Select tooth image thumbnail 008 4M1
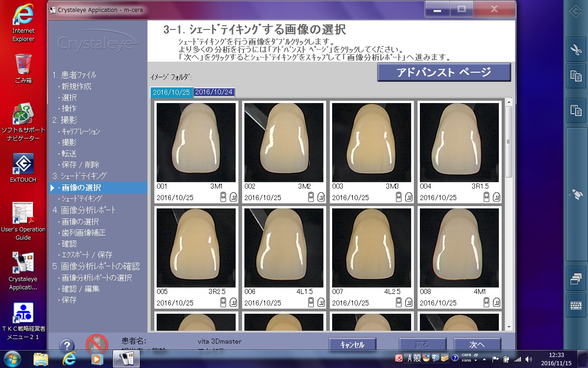The image size is (588, 368). click(x=459, y=248)
